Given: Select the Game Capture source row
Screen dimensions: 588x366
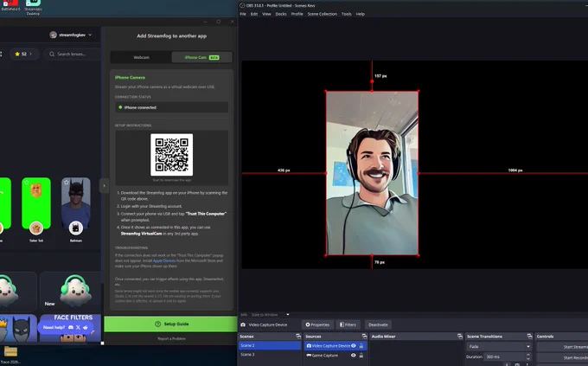Looking at the screenshot, I should (x=336, y=355).
